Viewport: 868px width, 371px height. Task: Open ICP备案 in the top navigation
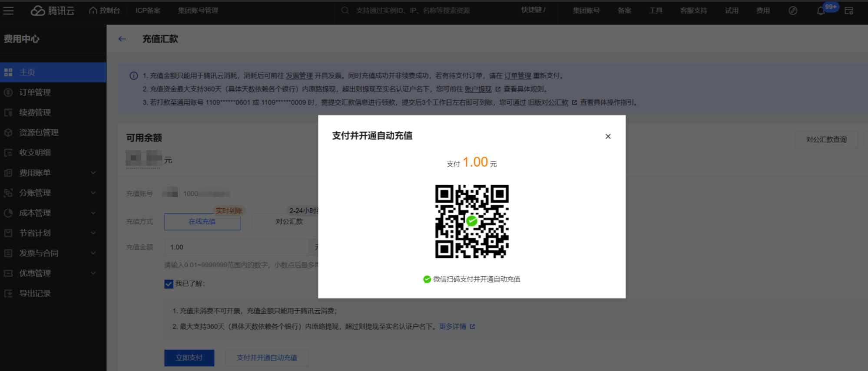pos(148,10)
